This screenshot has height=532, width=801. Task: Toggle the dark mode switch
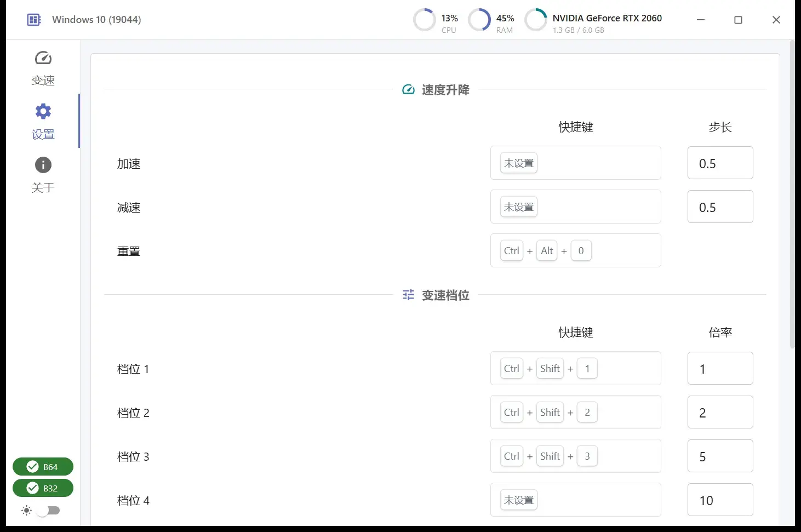(x=48, y=511)
